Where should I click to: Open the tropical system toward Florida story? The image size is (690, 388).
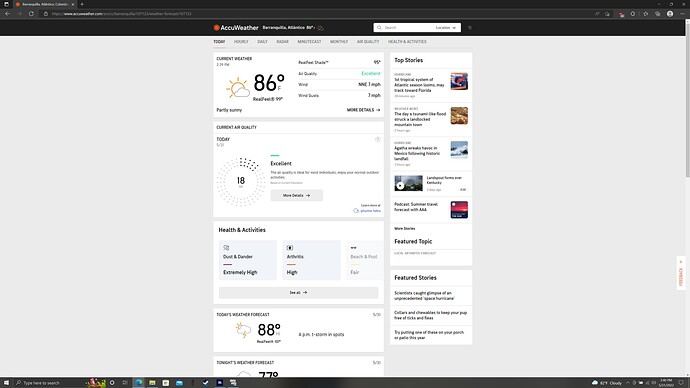419,85
